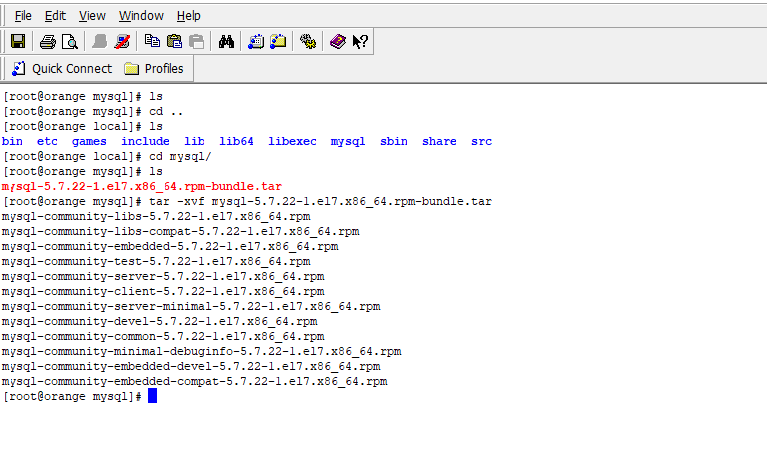Click the Save floppy disk icon
Screen dimensions: 767x470
click(x=18, y=42)
